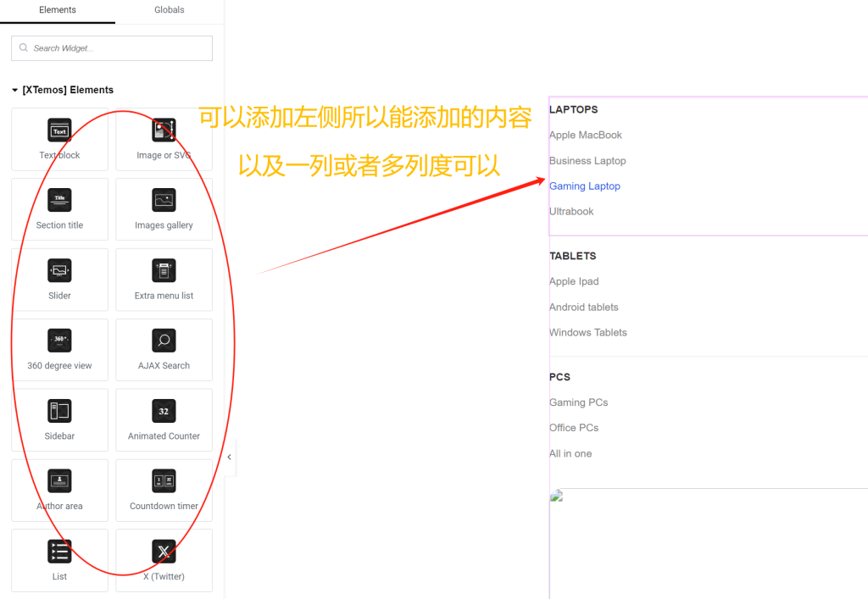Open the Apple Ipad link
Screen dimensions: 868x599
(x=574, y=281)
